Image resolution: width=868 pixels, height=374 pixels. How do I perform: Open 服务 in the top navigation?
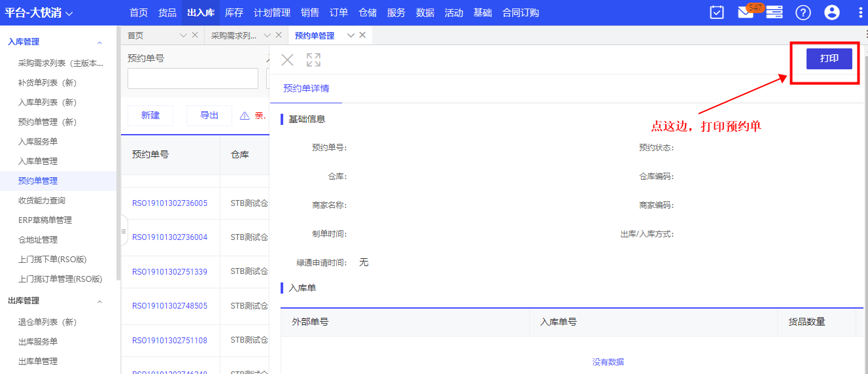click(396, 13)
